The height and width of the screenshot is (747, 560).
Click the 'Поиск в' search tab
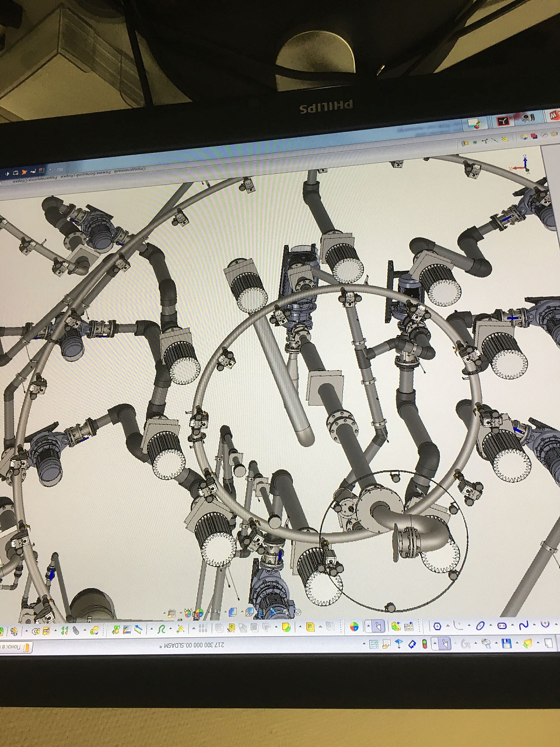[16, 647]
